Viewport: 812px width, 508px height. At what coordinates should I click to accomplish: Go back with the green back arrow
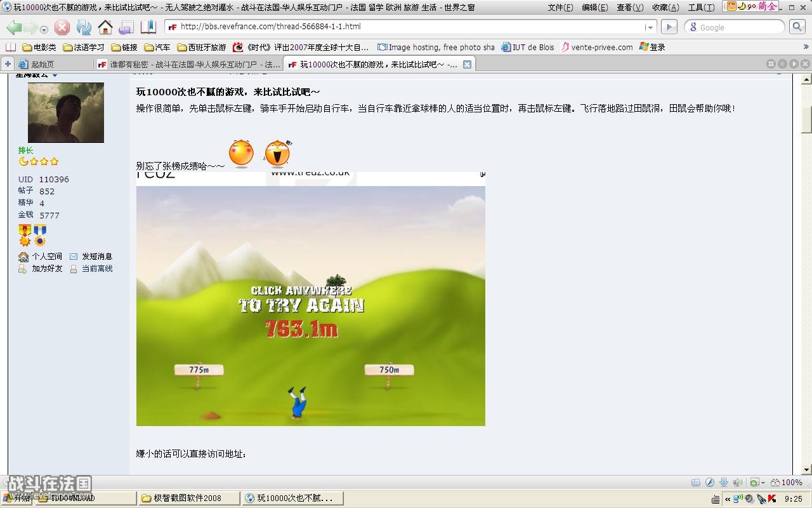click(x=14, y=27)
